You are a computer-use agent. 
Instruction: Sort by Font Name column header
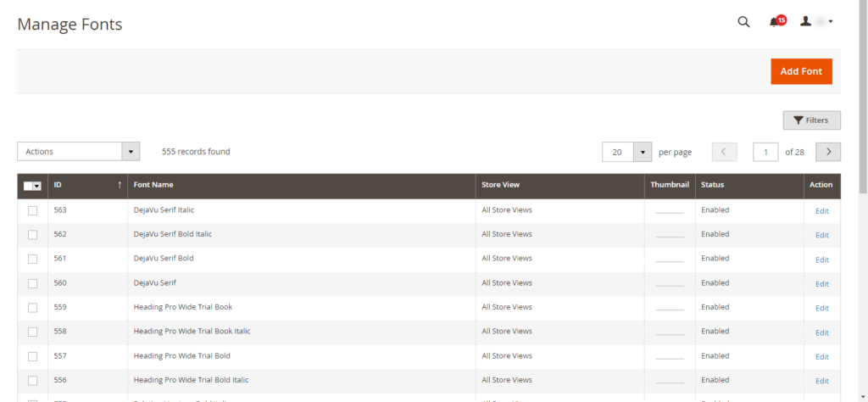pyautogui.click(x=154, y=185)
